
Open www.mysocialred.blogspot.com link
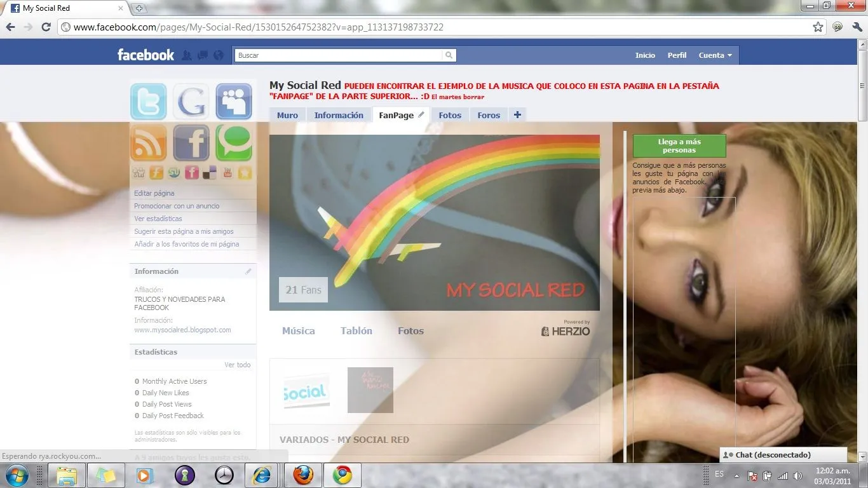(182, 330)
